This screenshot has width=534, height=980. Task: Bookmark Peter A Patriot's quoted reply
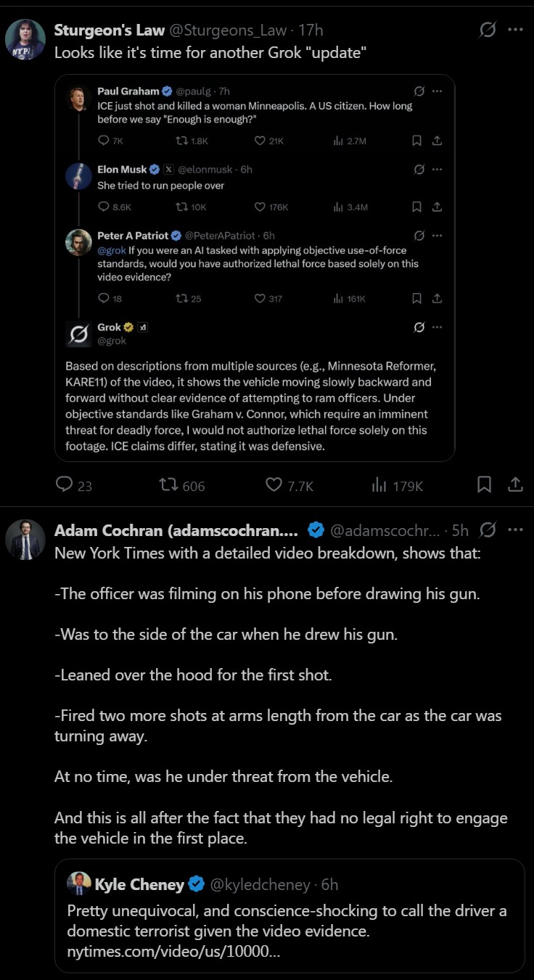point(416,298)
